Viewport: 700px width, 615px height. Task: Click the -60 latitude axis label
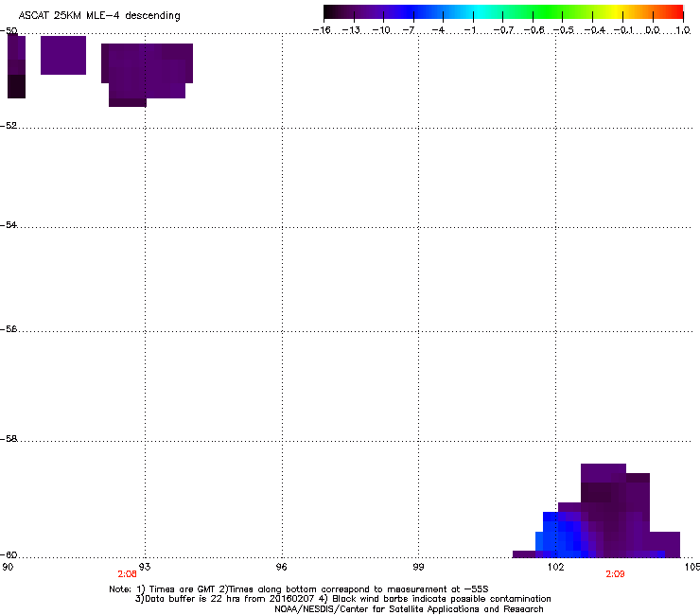9,554
